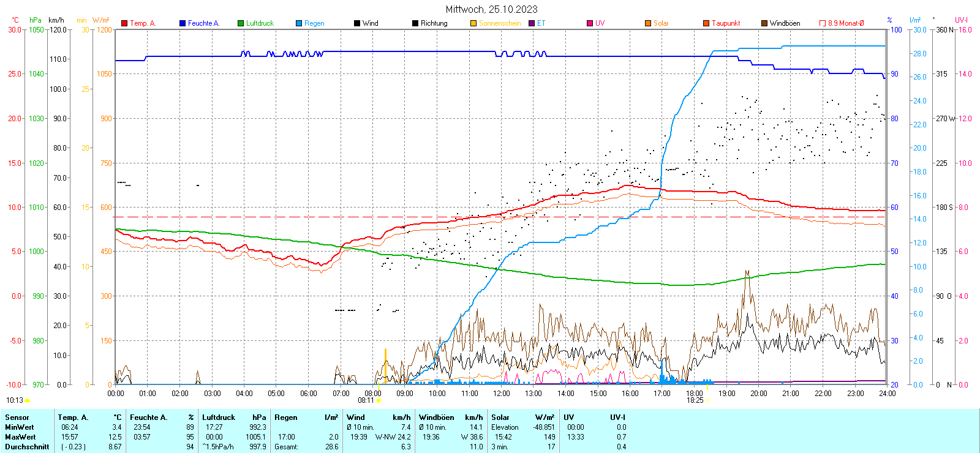Click the Durchschnitt row label
980x453 pixels.
[27, 447]
